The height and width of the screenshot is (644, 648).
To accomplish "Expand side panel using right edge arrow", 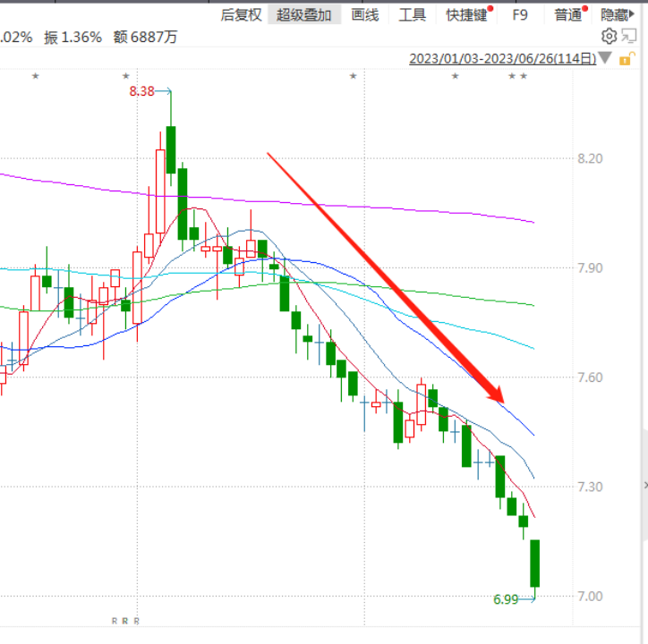I will tap(645, 486).
